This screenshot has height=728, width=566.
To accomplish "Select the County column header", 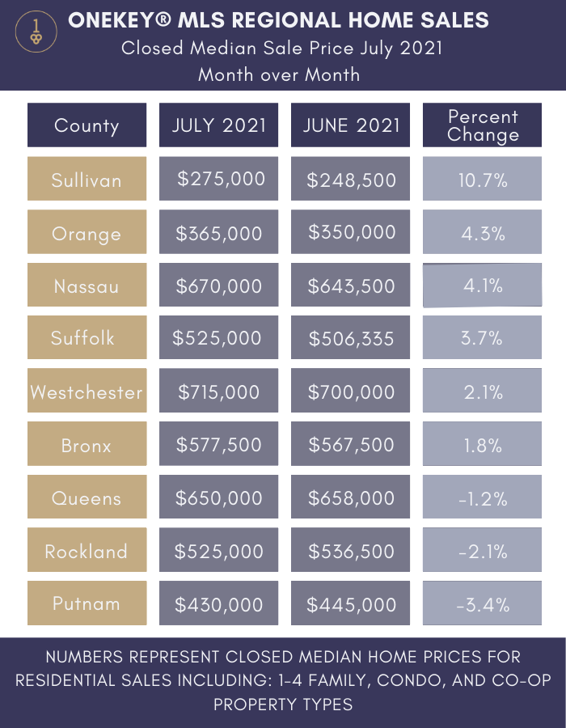I will tap(87, 125).
